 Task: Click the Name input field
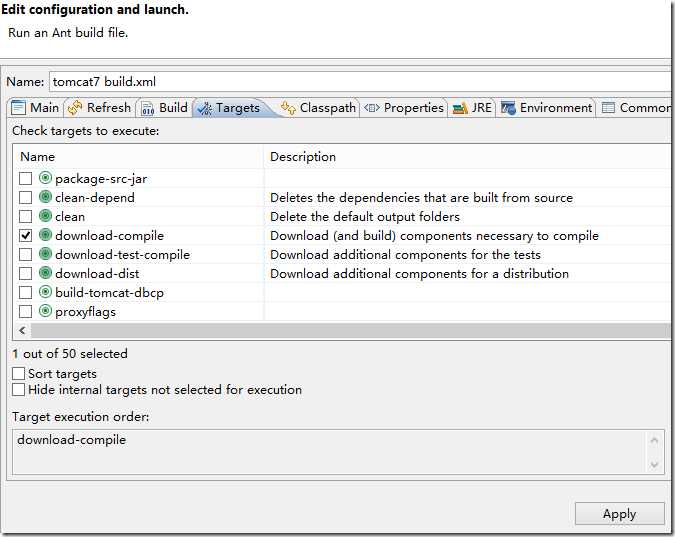pos(361,81)
